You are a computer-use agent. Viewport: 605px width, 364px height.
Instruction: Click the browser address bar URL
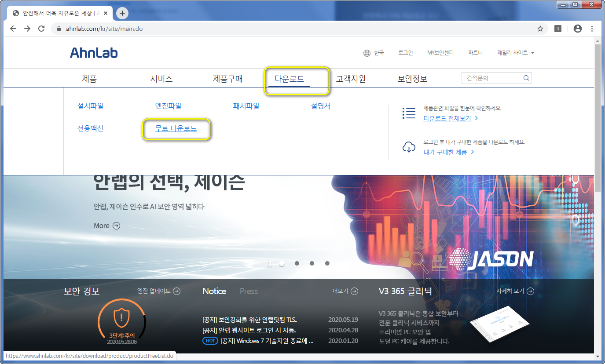pyautogui.click(x=104, y=29)
